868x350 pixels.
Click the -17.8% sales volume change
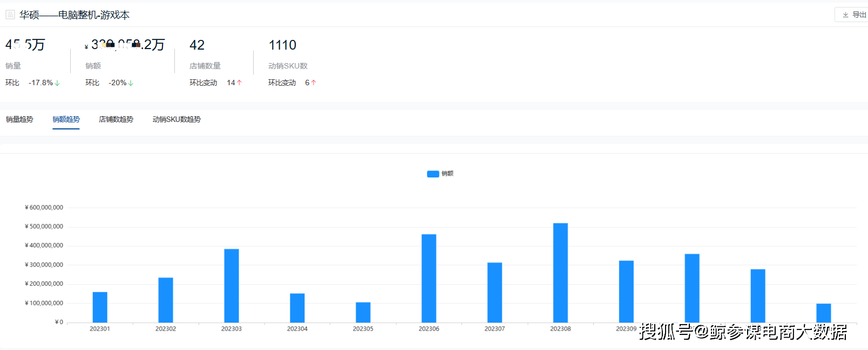(x=40, y=83)
